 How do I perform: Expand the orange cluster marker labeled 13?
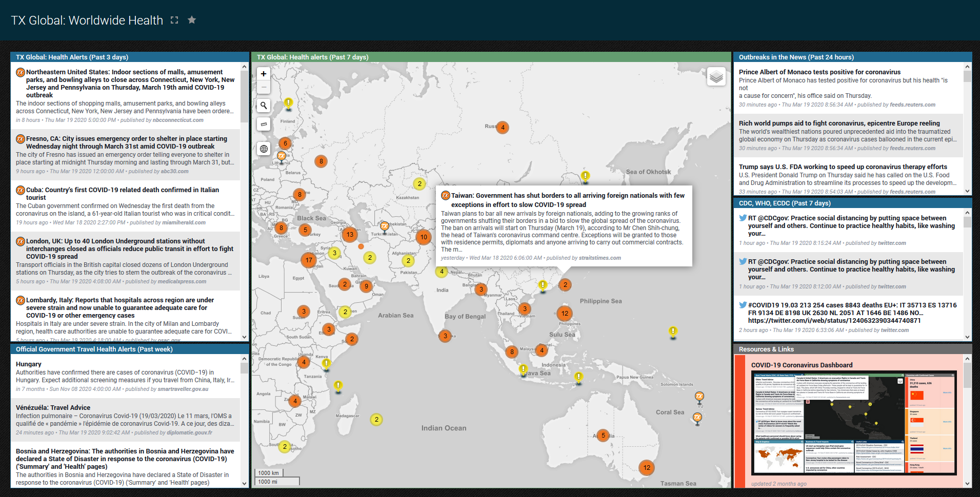click(350, 234)
